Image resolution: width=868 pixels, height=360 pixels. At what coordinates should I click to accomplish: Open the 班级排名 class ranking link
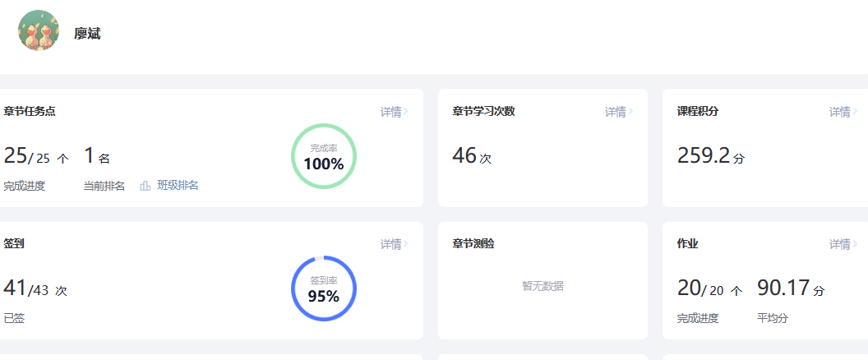coord(178,186)
